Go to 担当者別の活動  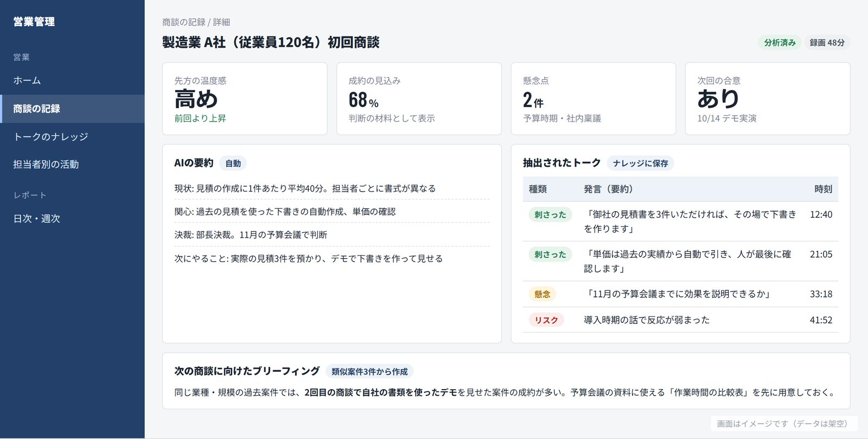(x=72, y=164)
